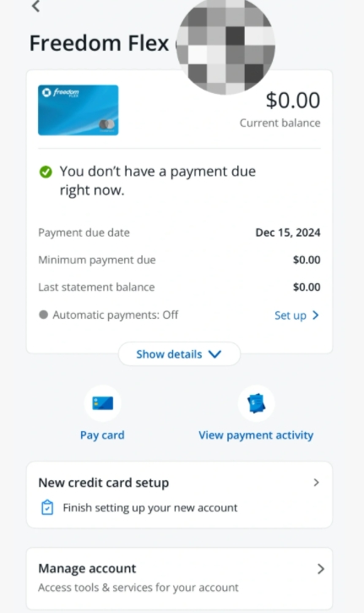364x613 pixels.
Task: Open View payment activity link
Action: 256,435
